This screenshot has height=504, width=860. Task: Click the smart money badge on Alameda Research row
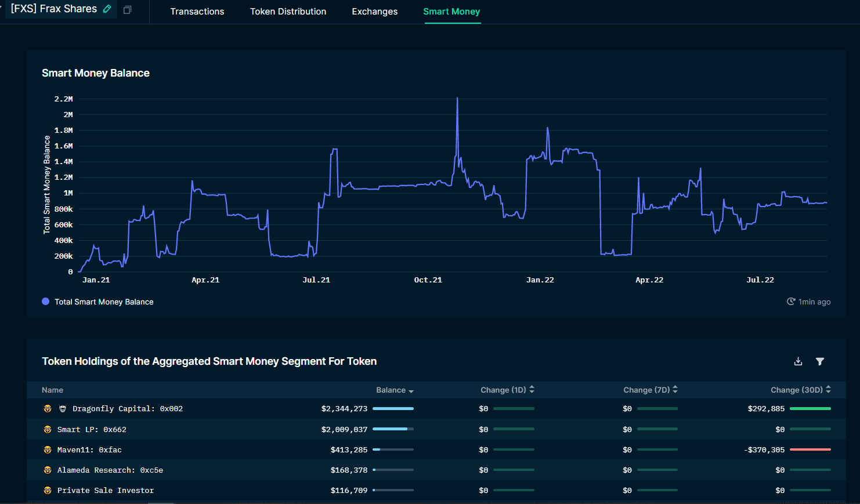pos(48,470)
